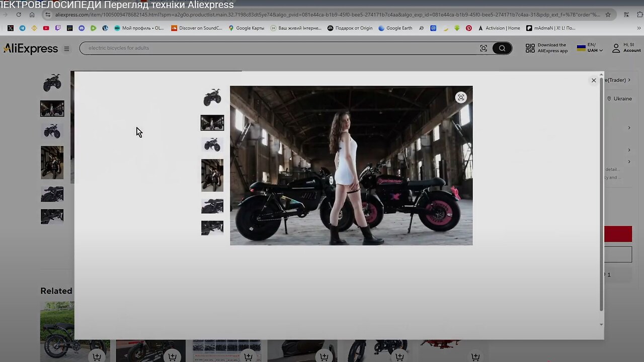Click the site info icon in address bar

click(x=48, y=15)
